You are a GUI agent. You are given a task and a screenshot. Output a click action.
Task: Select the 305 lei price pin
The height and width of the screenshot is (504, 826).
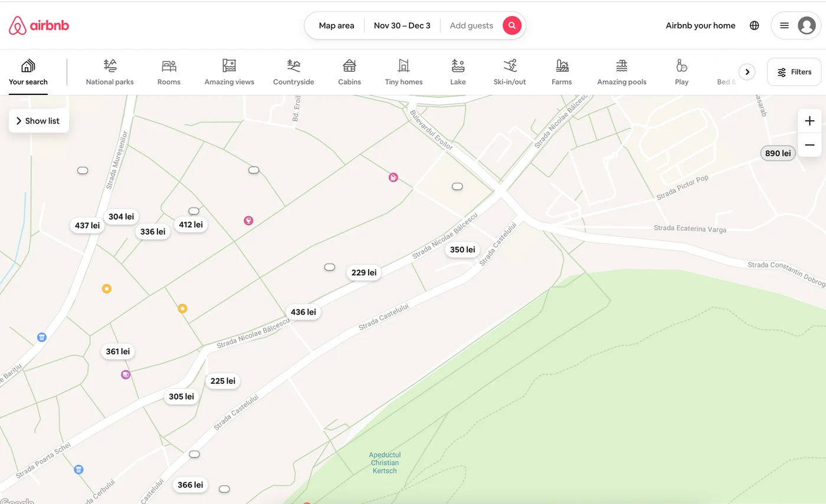182,397
